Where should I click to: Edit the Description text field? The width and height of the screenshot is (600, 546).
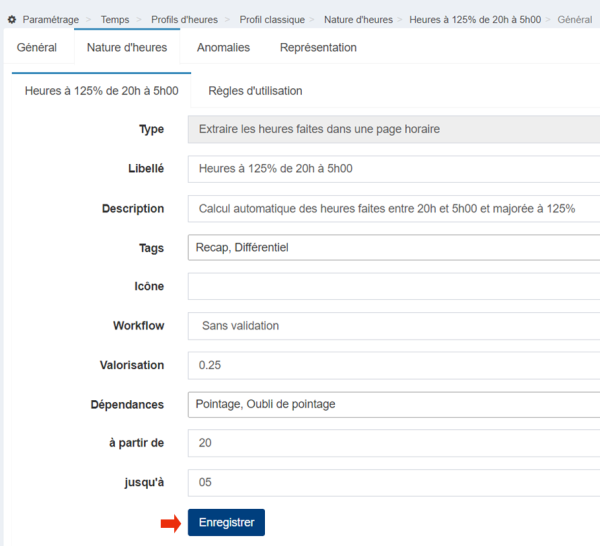(x=394, y=209)
